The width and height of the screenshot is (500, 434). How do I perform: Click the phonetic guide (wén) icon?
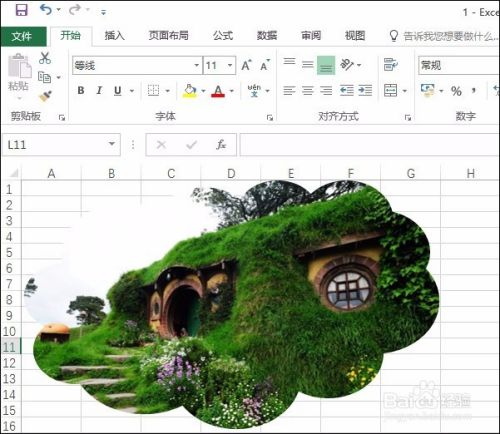(x=254, y=90)
